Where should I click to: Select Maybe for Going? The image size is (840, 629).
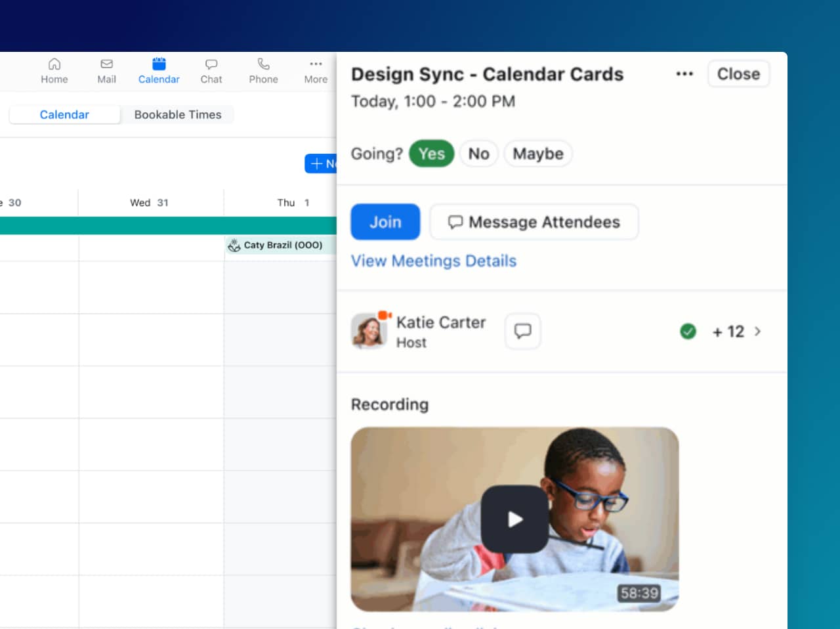click(x=537, y=154)
